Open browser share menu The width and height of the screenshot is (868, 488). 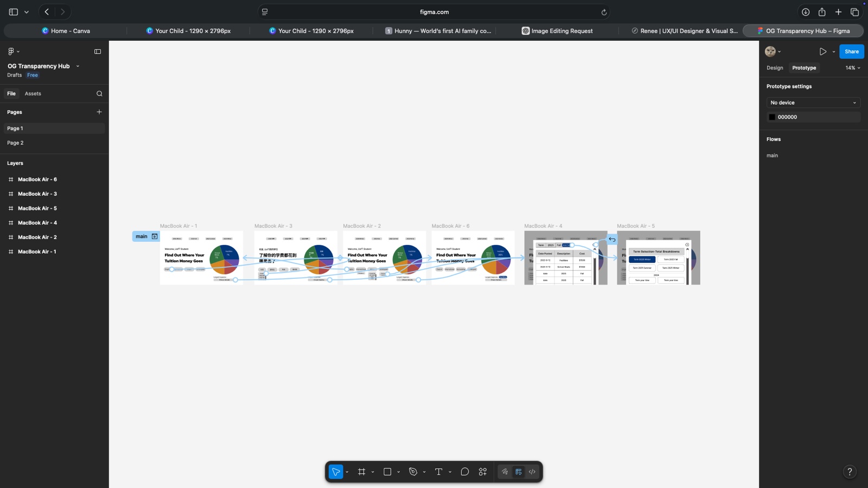point(822,12)
